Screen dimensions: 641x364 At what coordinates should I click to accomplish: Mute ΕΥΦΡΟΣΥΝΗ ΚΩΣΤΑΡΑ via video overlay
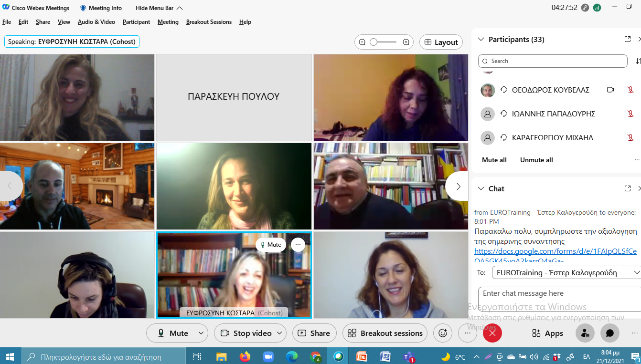[x=271, y=245]
